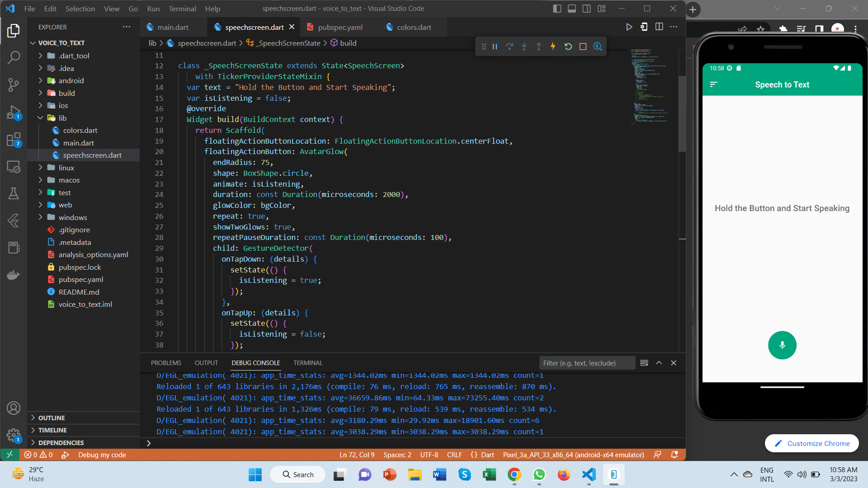The height and width of the screenshot is (488, 868).
Task: Toggle the secondary sidebar visibility
Action: (x=586, y=8)
